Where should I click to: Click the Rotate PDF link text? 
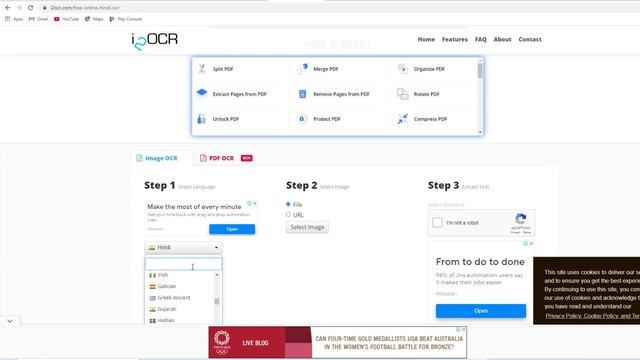pyautogui.click(x=427, y=94)
